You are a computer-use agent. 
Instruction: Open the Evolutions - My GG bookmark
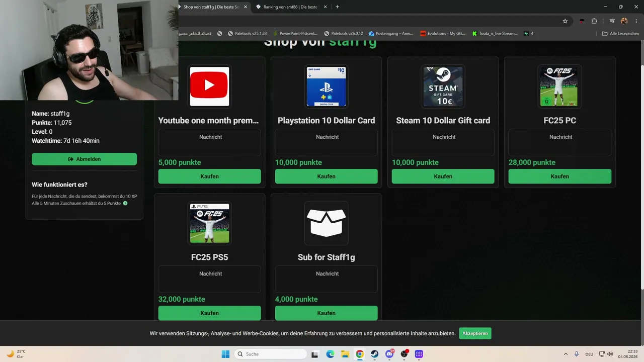tap(443, 34)
